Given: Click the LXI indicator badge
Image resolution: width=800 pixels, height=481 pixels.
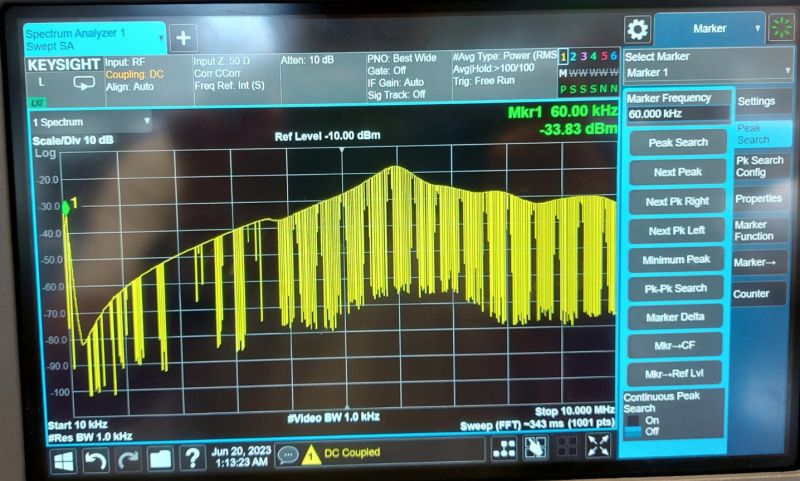Looking at the screenshot, I should tap(37, 103).
